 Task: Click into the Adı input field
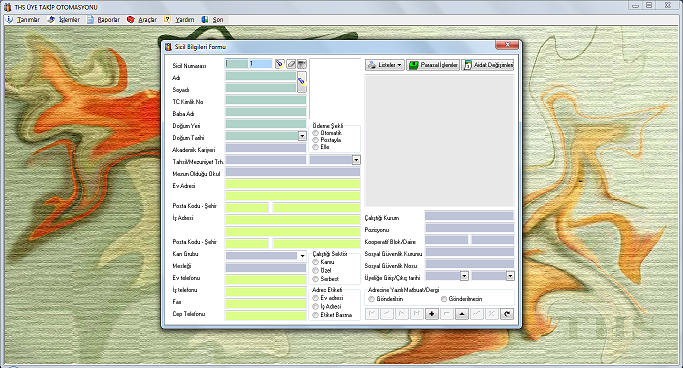coord(260,76)
